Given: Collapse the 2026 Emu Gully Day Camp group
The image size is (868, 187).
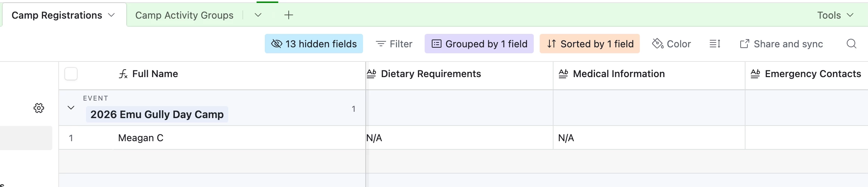Looking at the screenshot, I should [71, 108].
